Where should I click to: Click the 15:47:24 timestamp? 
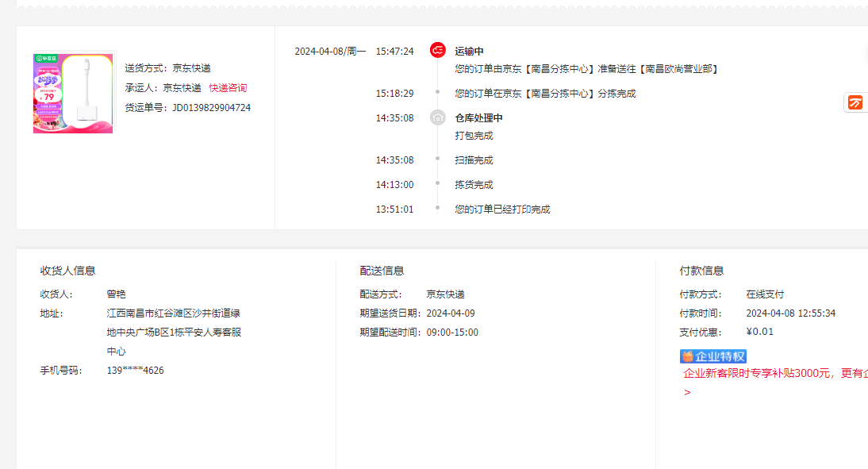click(394, 52)
